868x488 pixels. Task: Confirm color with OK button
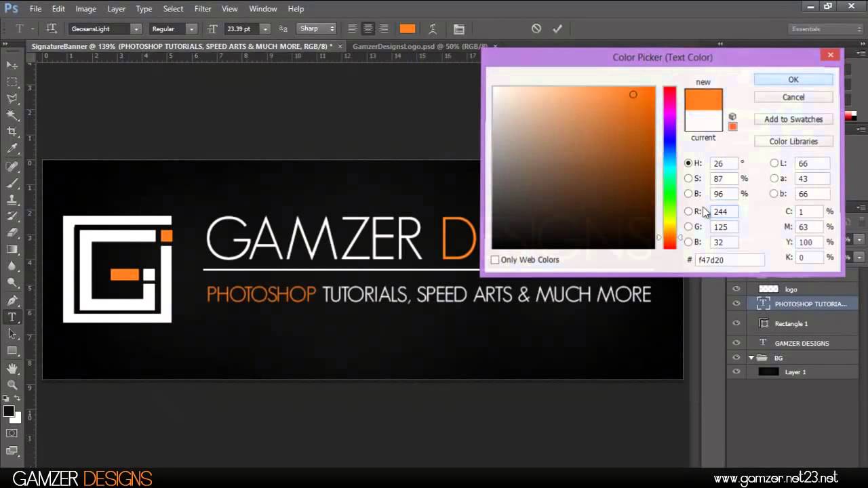tap(793, 79)
